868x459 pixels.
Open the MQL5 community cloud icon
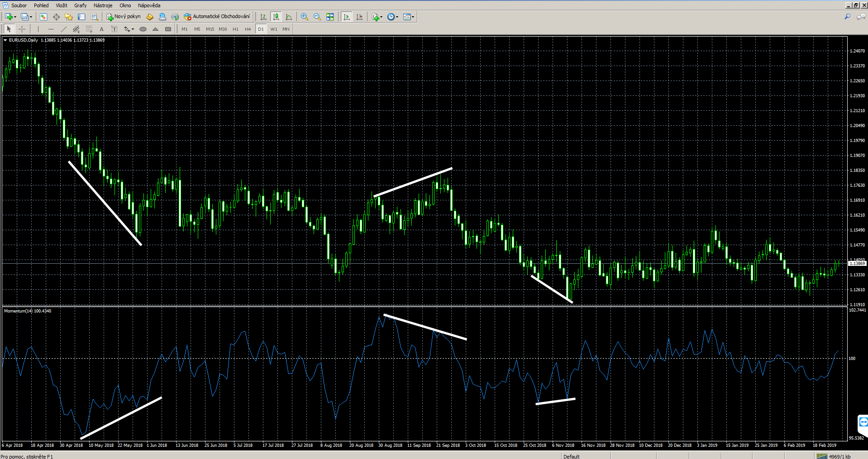point(162,17)
